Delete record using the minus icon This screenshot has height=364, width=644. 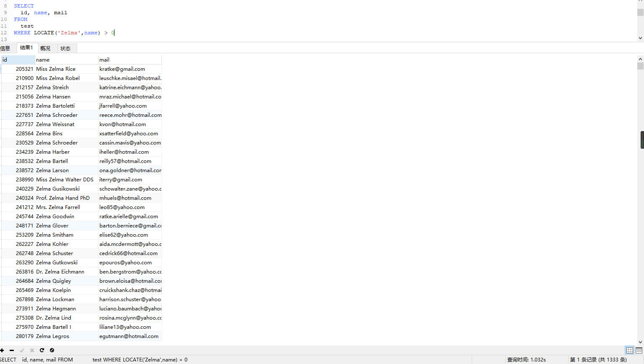click(12, 350)
